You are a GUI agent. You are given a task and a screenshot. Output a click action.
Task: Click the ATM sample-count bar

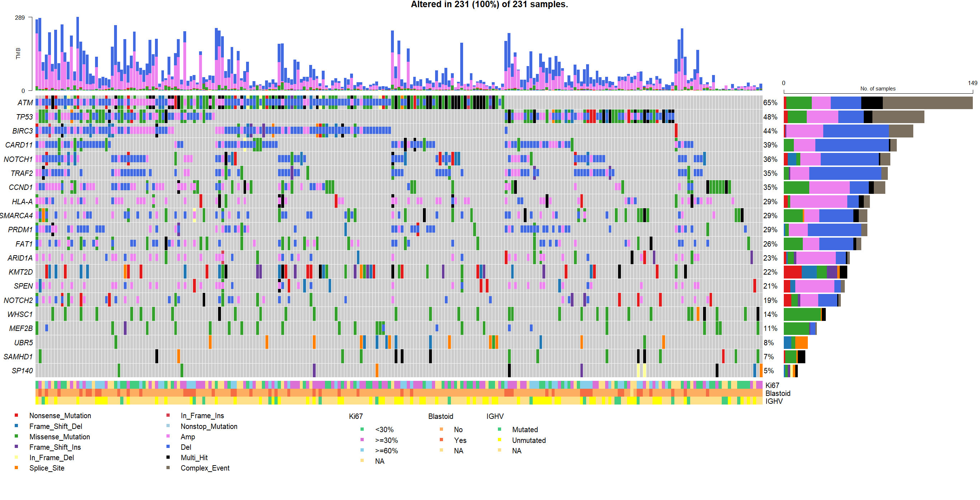[878, 103]
